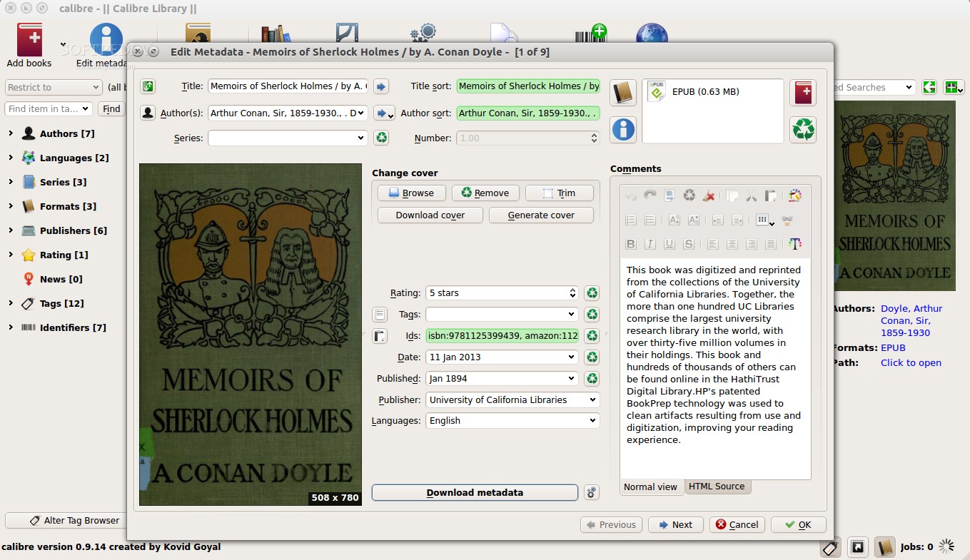Switch to the HTML Source tab
Viewport: 970px width, 560px height.
pyautogui.click(x=716, y=487)
